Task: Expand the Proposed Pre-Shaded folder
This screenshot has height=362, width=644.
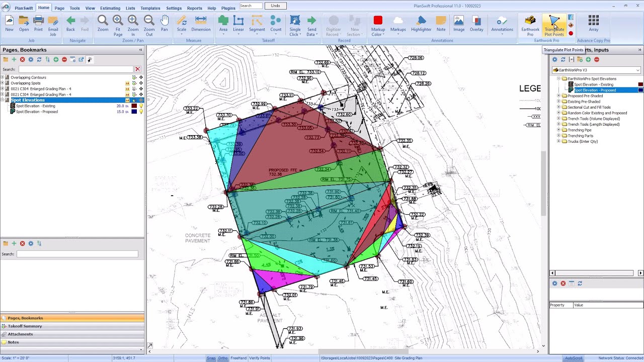Action: 558,96
